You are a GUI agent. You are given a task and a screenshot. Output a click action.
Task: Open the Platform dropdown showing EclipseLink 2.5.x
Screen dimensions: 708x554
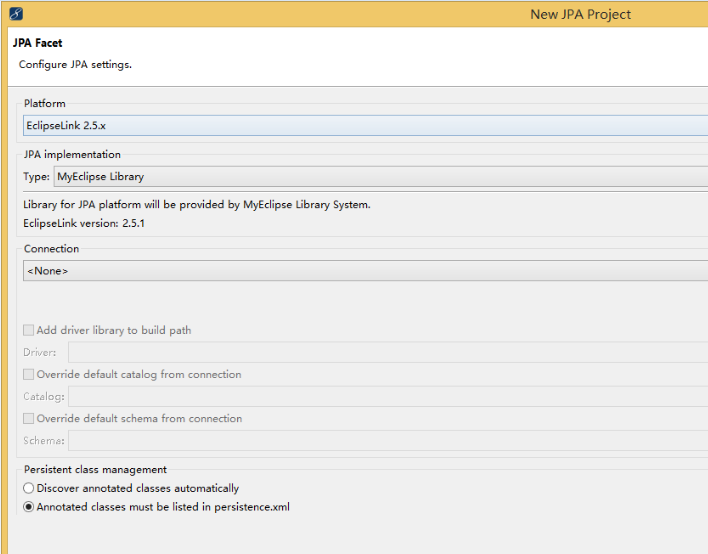coord(365,126)
